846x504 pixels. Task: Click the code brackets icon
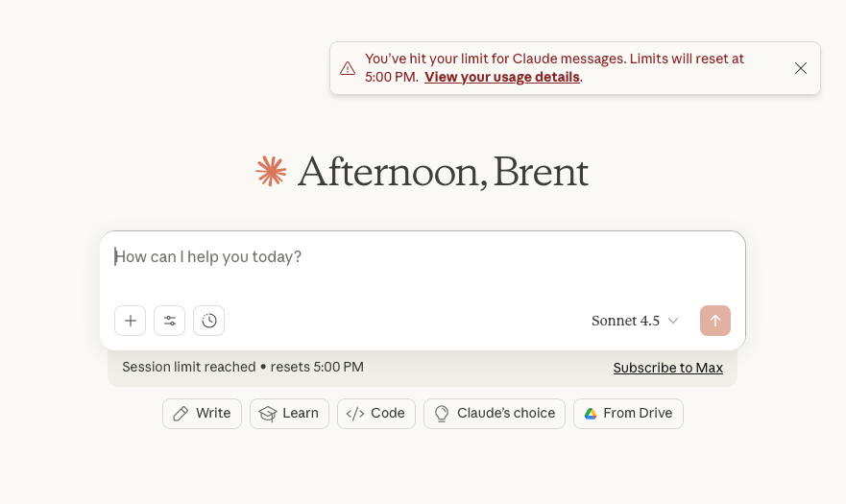pyautogui.click(x=355, y=414)
